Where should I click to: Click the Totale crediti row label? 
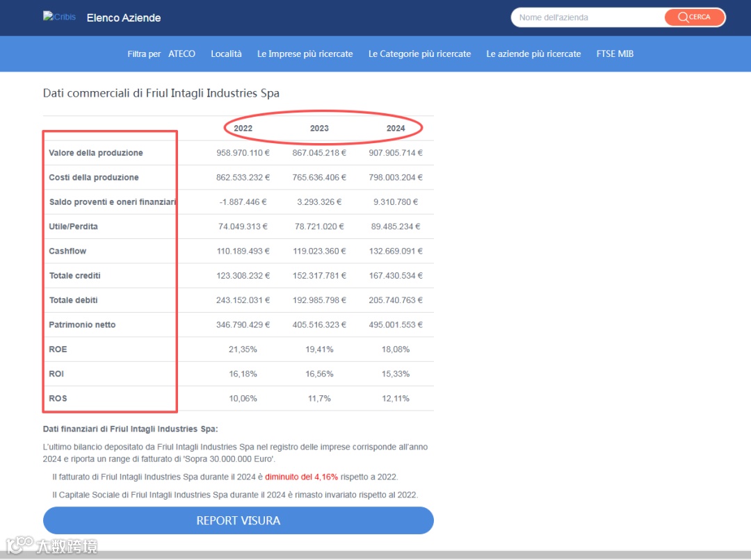coord(74,276)
